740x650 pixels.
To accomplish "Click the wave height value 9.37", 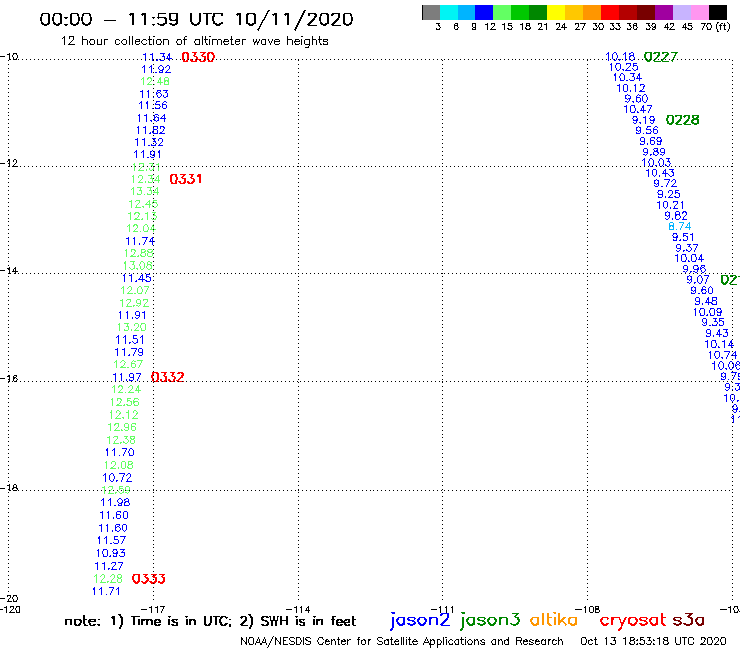I will click(x=687, y=248).
